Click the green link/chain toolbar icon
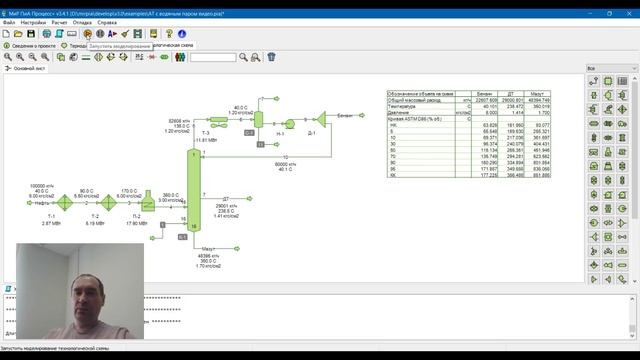 (x=164, y=57)
